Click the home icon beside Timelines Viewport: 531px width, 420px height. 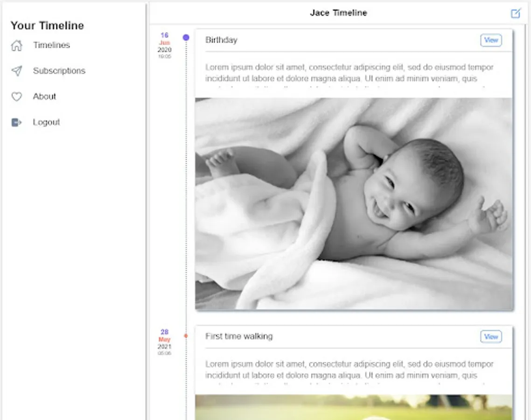coord(17,45)
